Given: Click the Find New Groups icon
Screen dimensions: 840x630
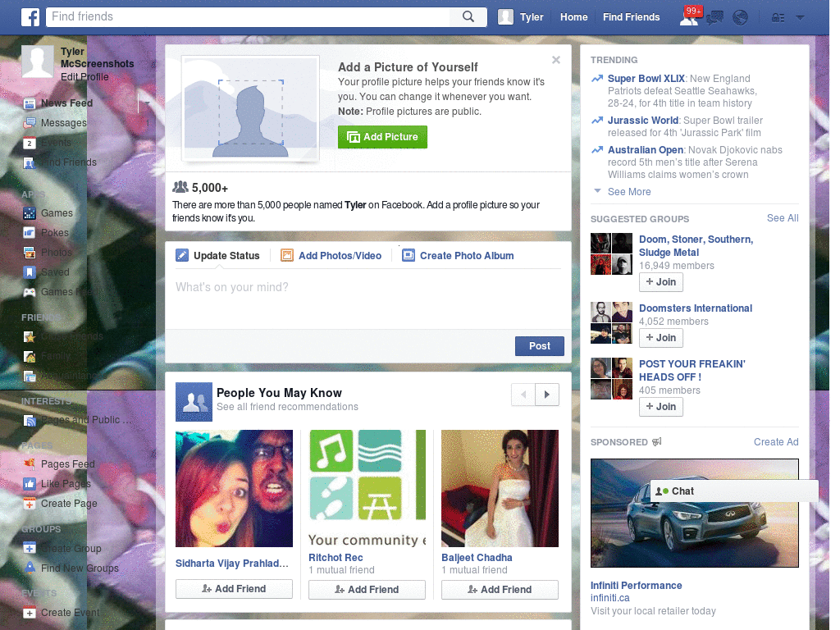Looking at the screenshot, I should pos(30,568).
